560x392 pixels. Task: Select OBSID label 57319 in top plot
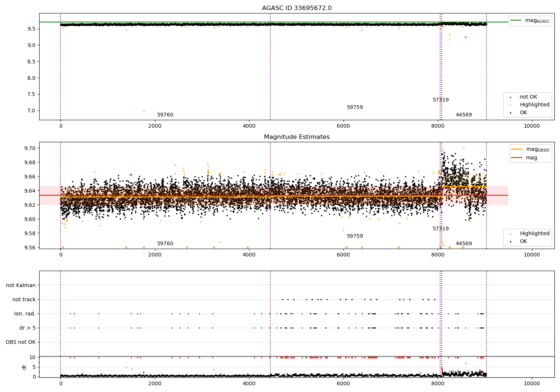(x=441, y=100)
